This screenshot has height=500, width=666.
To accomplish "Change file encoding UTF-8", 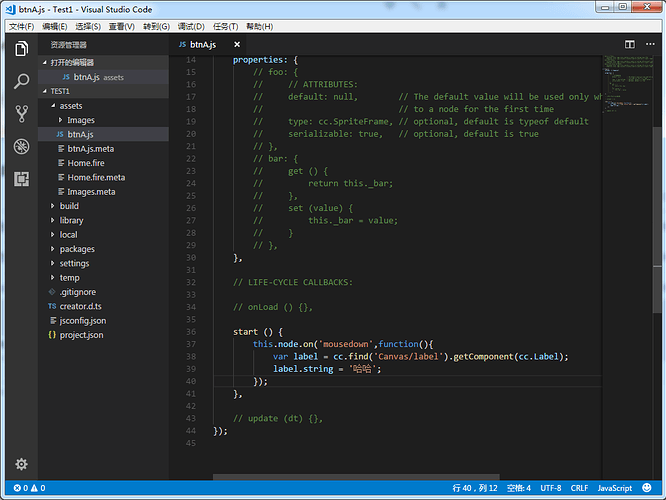I will 550,488.
